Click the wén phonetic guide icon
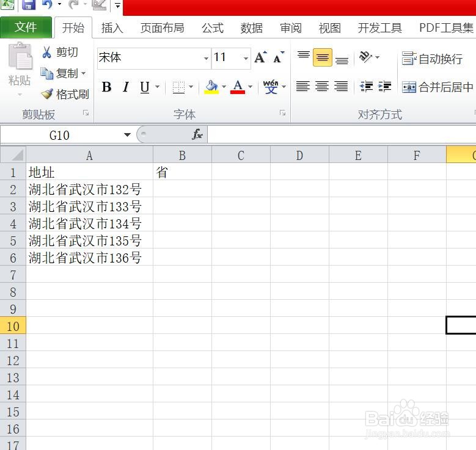 click(271, 87)
